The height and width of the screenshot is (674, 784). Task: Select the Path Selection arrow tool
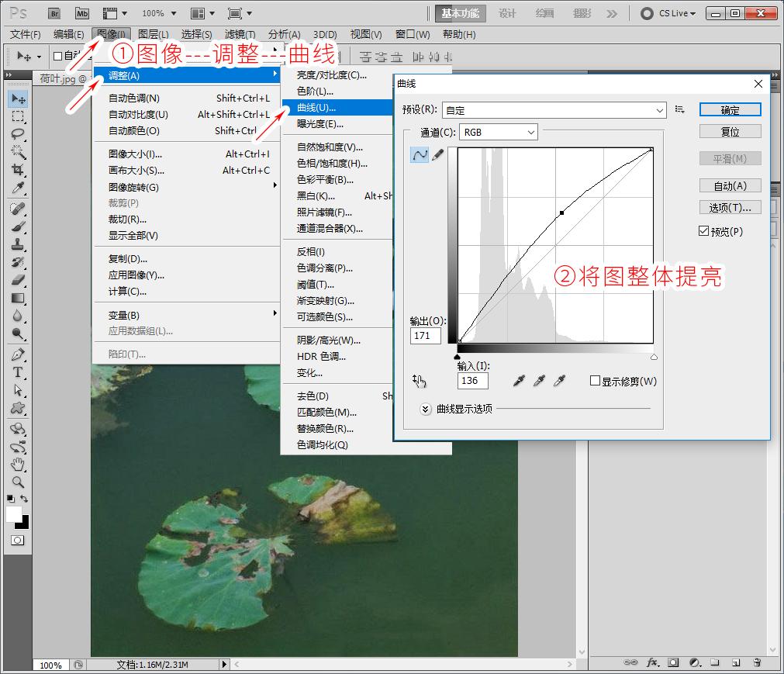pos(18,390)
